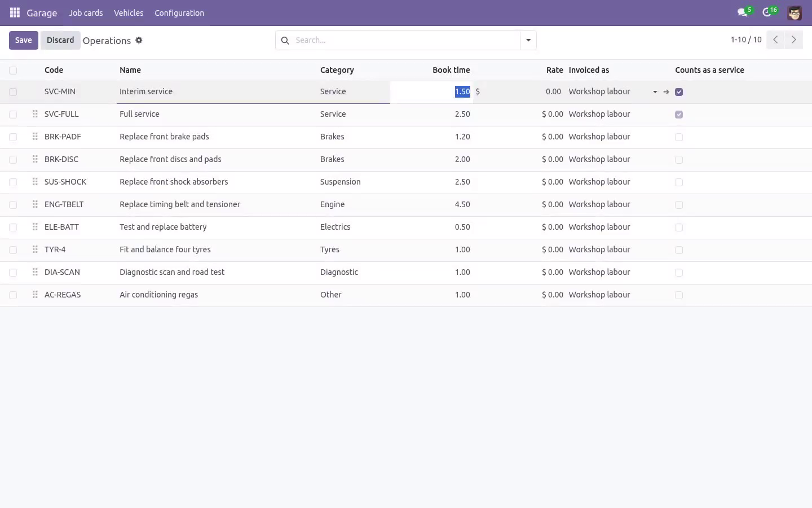Go to the next page arrow
Image resolution: width=812 pixels, height=508 pixels.
coord(793,40)
